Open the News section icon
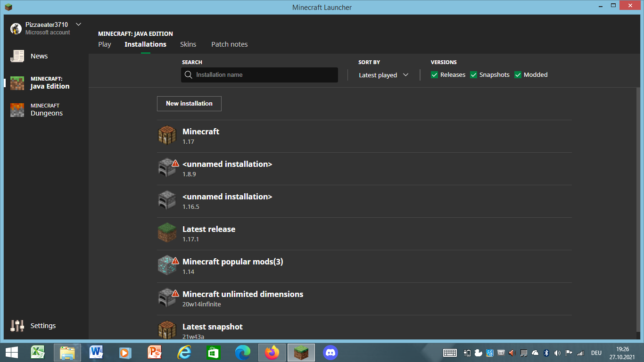 click(17, 56)
